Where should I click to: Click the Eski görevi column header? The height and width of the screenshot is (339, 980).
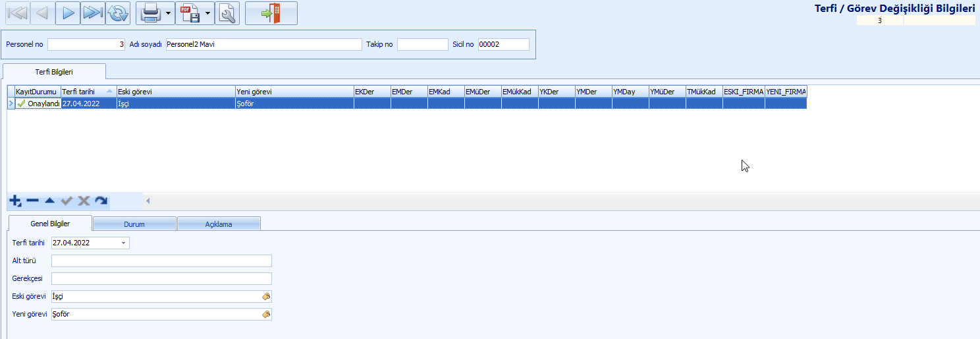point(176,92)
